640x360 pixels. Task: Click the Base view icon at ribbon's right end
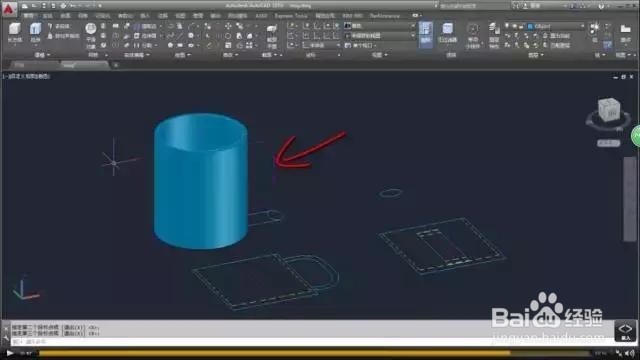[625, 33]
